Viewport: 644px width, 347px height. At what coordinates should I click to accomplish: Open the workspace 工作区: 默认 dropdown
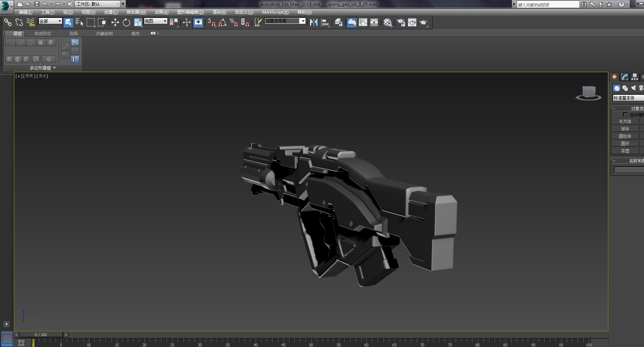(x=97, y=4)
